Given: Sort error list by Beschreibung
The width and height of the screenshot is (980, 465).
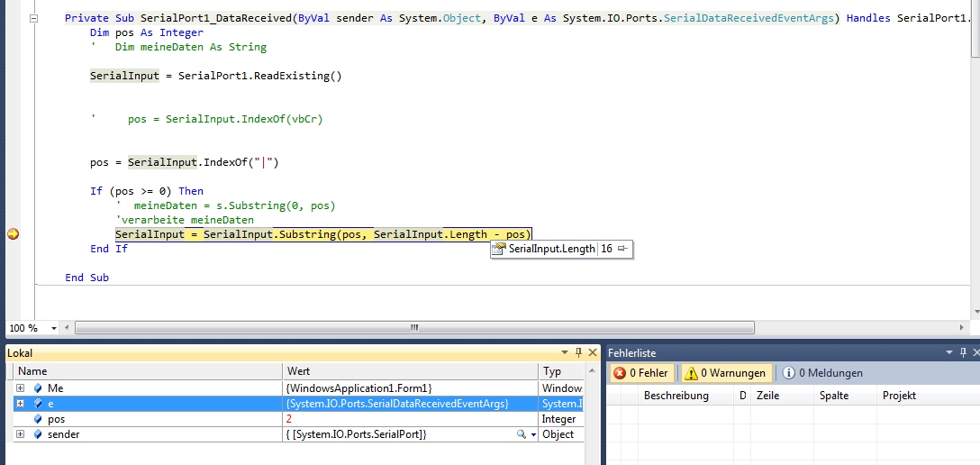Looking at the screenshot, I should 685,396.
